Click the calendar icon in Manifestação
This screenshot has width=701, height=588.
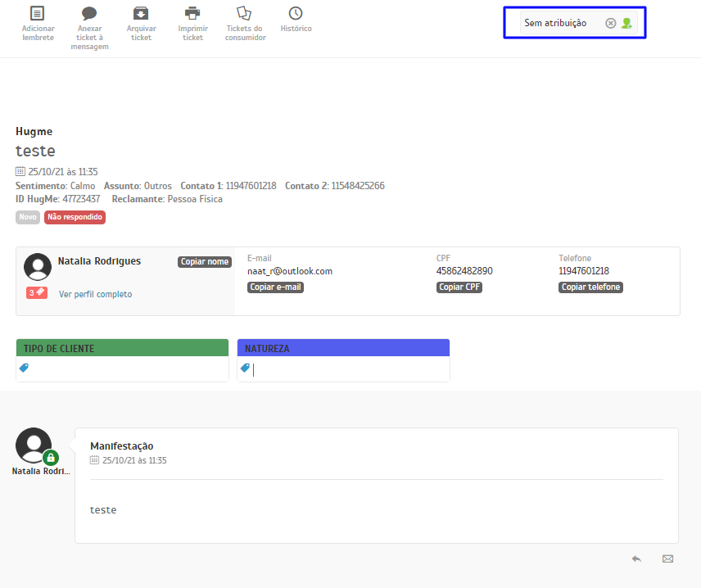[94, 459]
